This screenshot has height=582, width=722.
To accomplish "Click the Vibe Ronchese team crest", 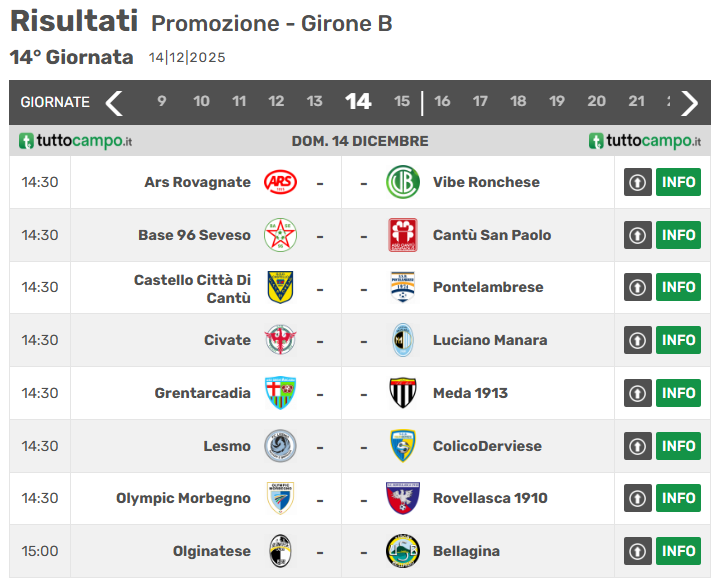I will click(403, 182).
